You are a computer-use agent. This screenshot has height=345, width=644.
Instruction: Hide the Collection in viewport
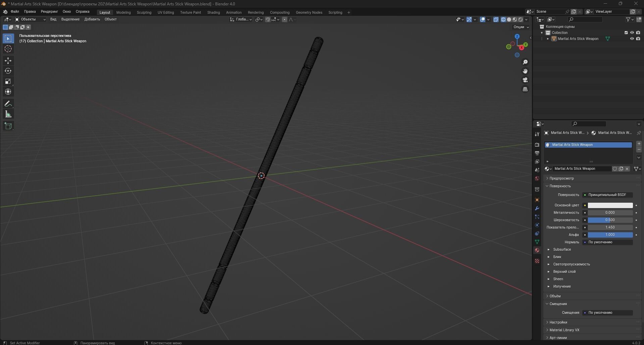tap(632, 33)
